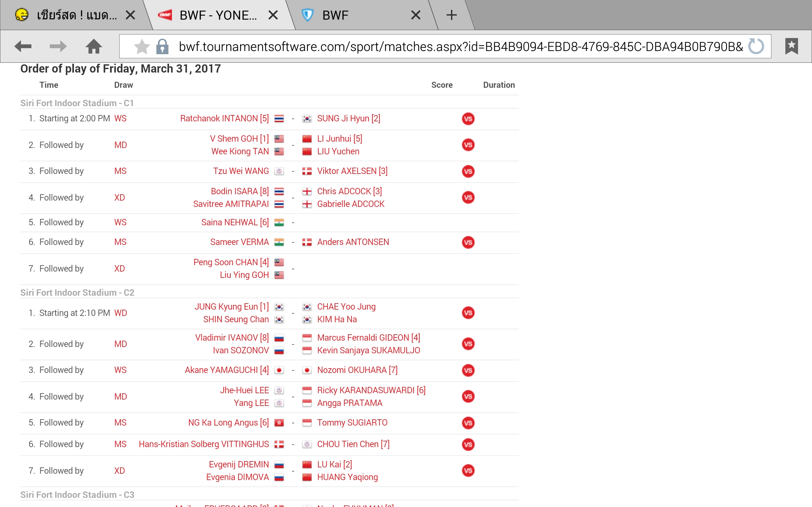812x507 pixels.
Task: Open the bookmarks panel icon
Action: point(791,46)
